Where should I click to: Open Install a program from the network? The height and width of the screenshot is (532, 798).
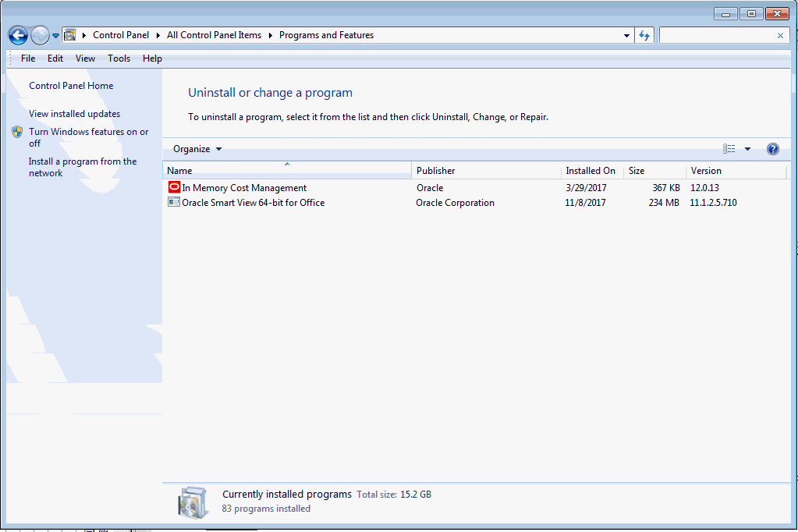[x=83, y=167]
